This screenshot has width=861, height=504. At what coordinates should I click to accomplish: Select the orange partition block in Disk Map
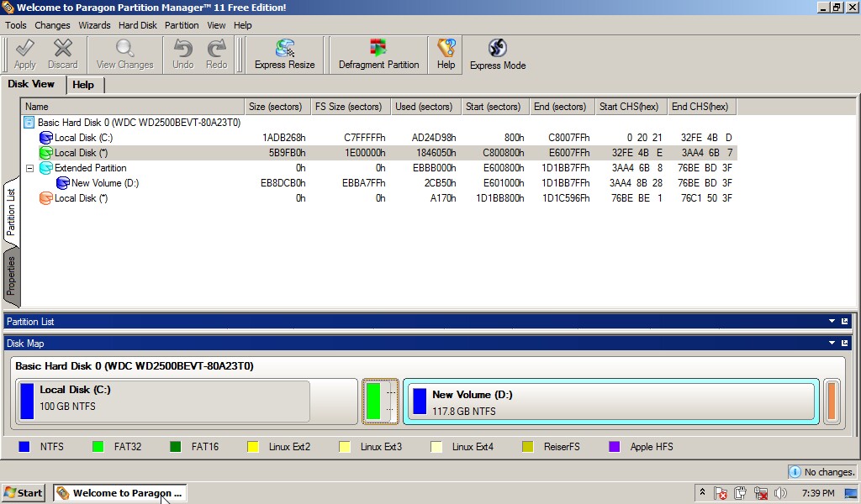click(832, 401)
